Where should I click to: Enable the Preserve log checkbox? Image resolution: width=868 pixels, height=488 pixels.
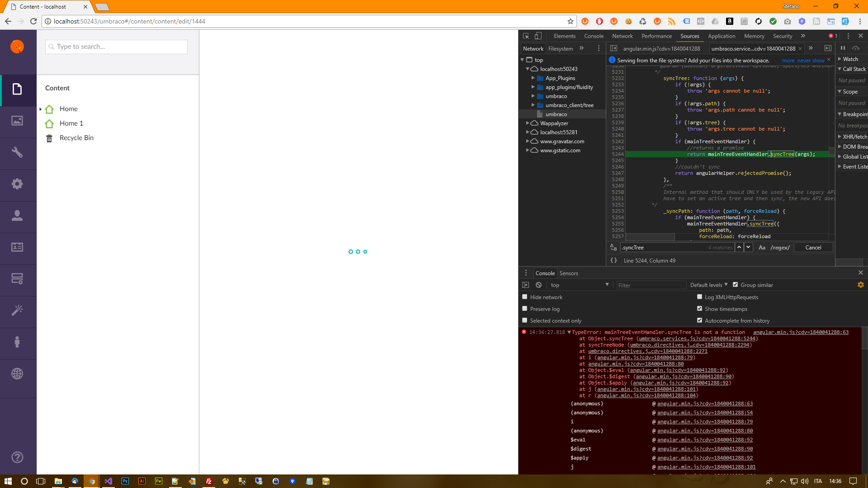[525, 309]
